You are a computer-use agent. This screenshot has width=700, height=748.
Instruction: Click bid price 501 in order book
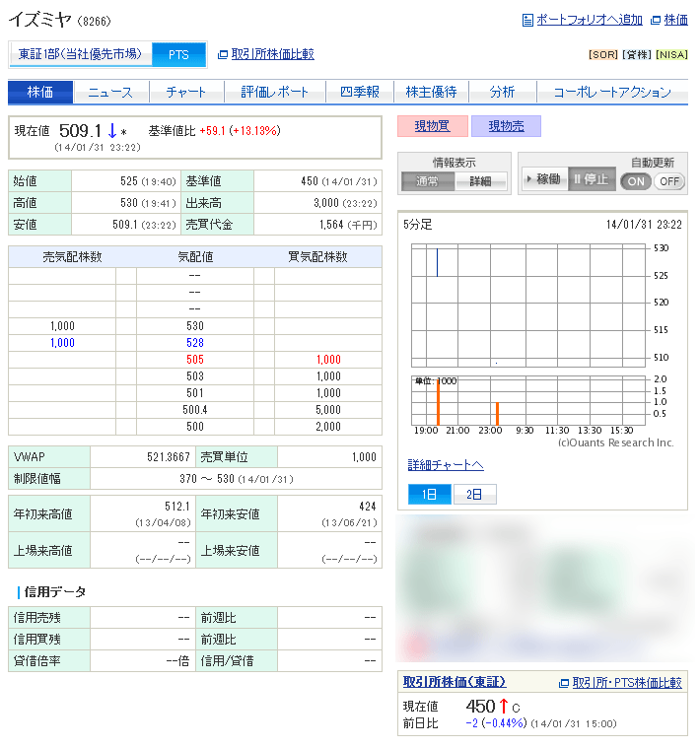click(195, 393)
